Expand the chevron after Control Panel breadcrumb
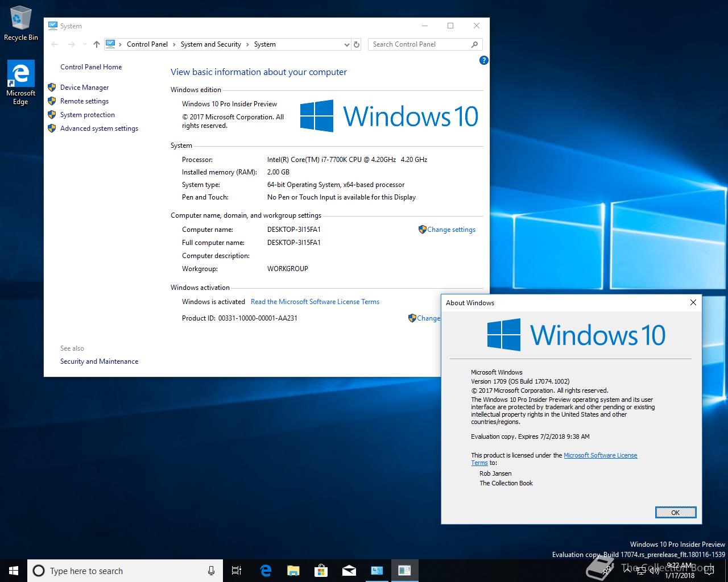Image resolution: width=728 pixels, height=582 pixels. pos(175,44)
